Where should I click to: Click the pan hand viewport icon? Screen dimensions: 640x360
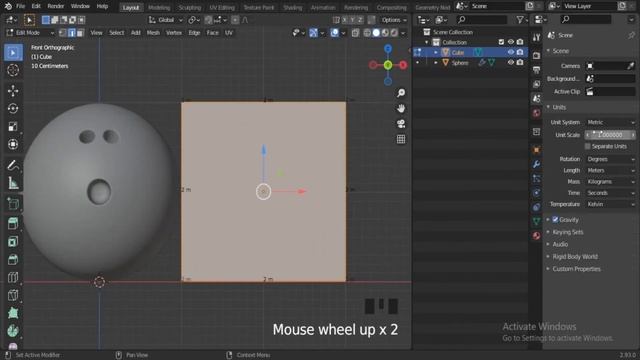coord(401,109)
